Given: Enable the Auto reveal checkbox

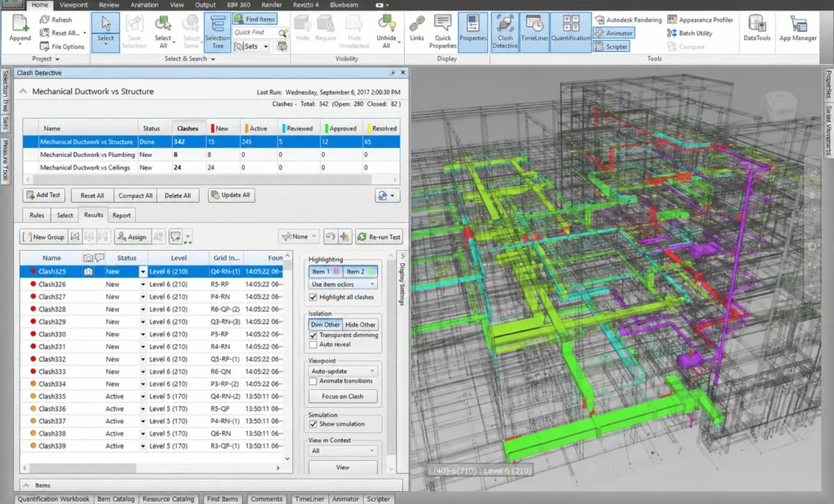Looking at the screenshot, I should 313,344.
